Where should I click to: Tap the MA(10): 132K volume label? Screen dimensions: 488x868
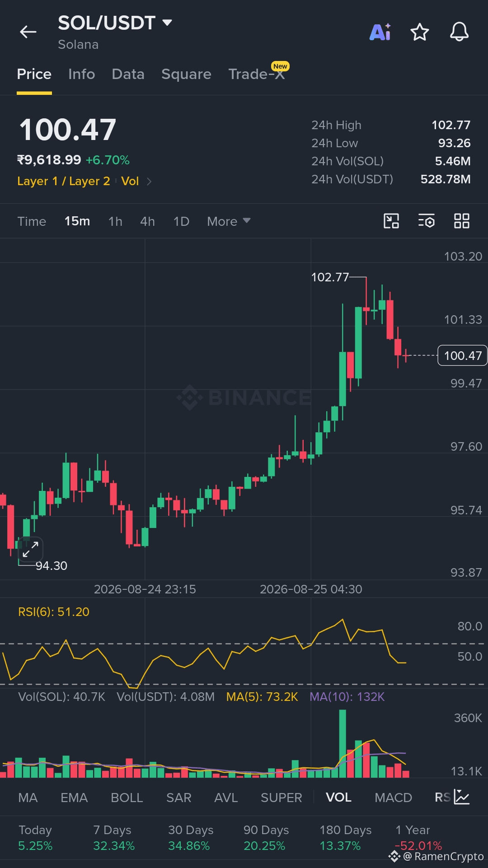click(347, 697)
